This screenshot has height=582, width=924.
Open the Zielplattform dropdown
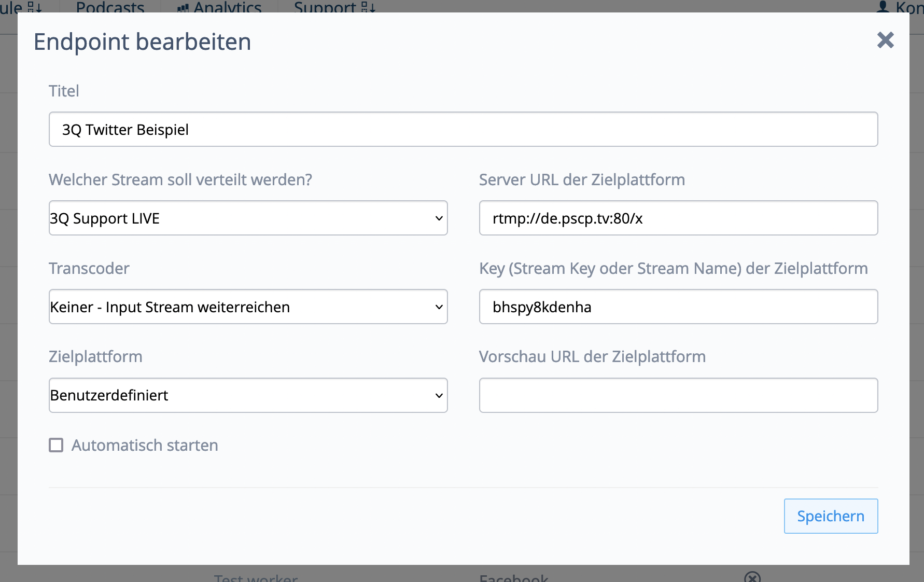coord(248,395)
